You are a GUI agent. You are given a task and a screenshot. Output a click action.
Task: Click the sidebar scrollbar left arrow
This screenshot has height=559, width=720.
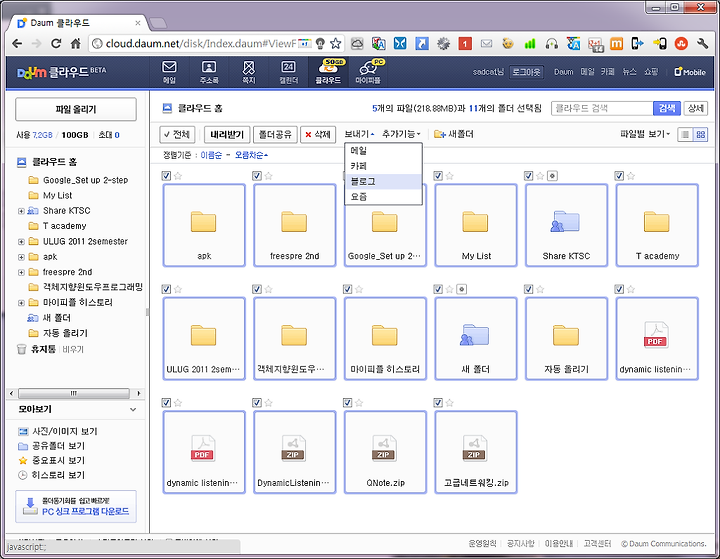pyautogui.click(x=12, y=394)
